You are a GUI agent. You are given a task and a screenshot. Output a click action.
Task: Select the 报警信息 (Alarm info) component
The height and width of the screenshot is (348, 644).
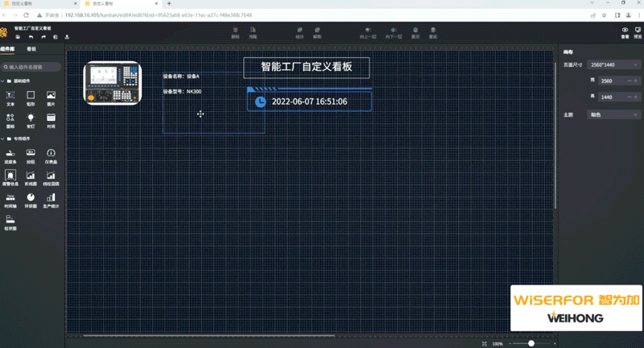(10, 175)
